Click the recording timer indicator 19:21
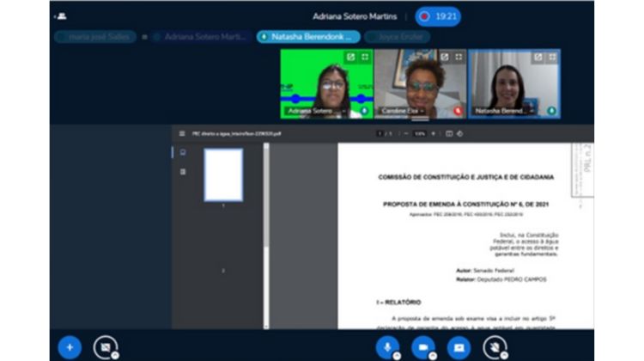Image resolution: width=644 pixels, height=361 pixels. pyautogui.click(x=438, y=16)
